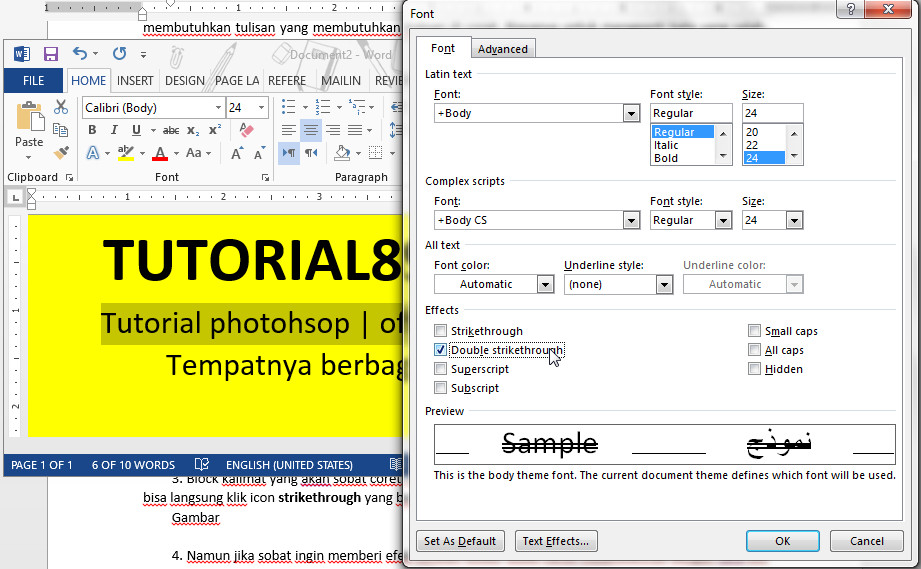
Task: Click the Set As Default button
Action: tap(460, 541)
